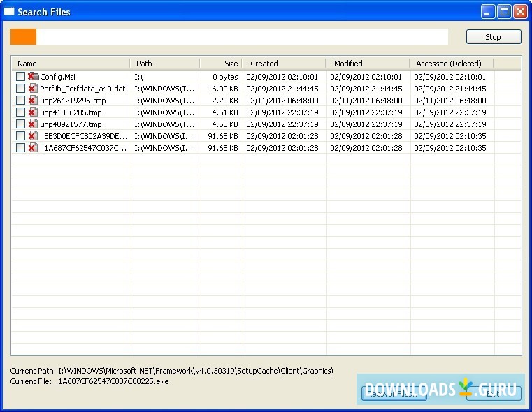
Task: Click the orange search progress bar
Action: [x=229, y=36]
